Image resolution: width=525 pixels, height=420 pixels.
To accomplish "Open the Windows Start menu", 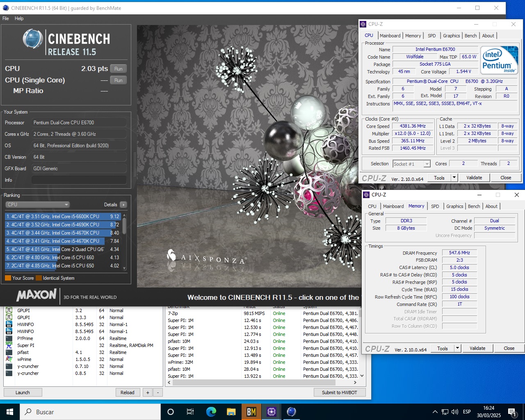I will pyautogui.click(x=10, y=412).
